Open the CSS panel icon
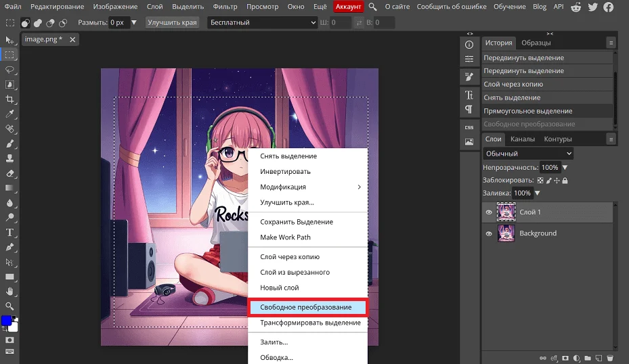This screenshot has height=364, width=629. [469, 127]
